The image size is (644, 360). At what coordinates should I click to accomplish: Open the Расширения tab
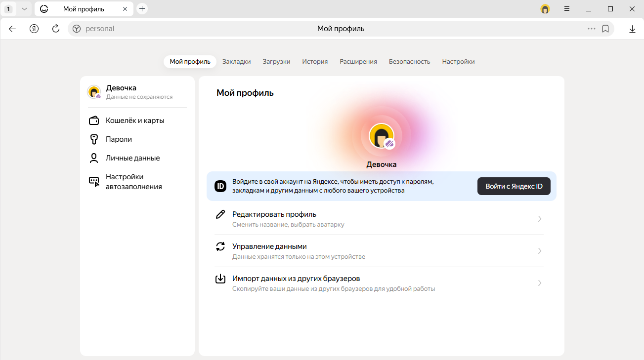point(358,62)
